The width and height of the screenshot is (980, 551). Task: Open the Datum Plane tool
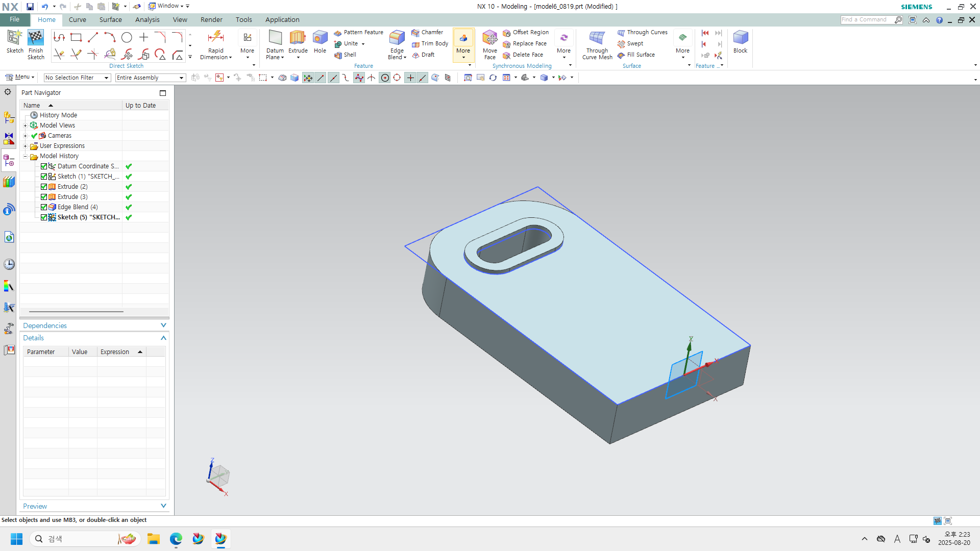click(x=275, y=38)
